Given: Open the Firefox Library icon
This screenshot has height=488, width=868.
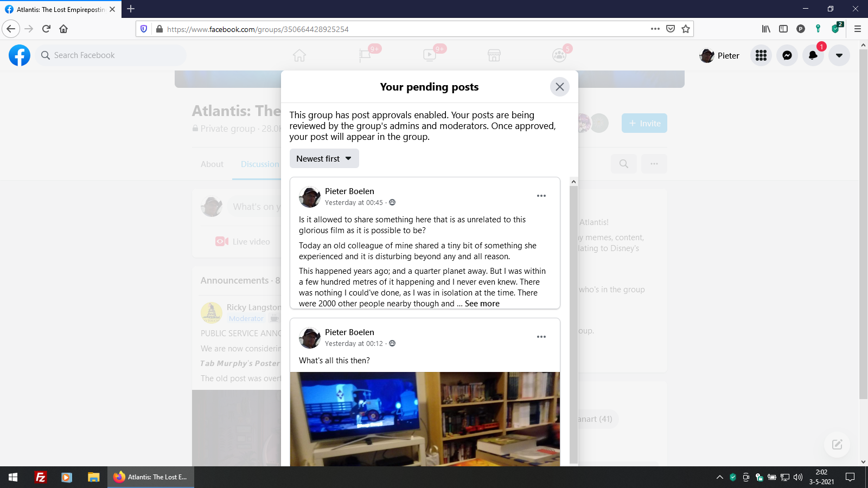Looking at the screenshot, I should 766,29.
